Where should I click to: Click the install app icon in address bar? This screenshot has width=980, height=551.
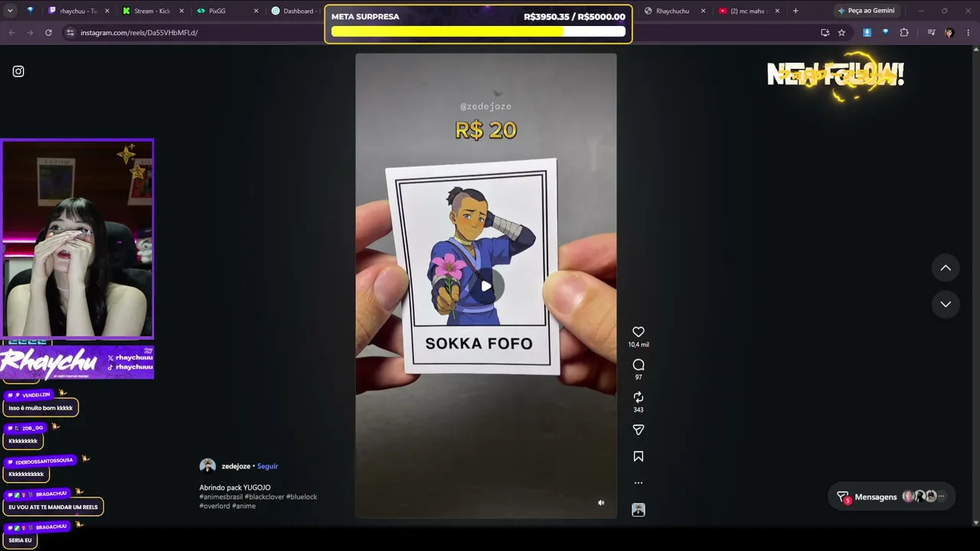(825, 32)
